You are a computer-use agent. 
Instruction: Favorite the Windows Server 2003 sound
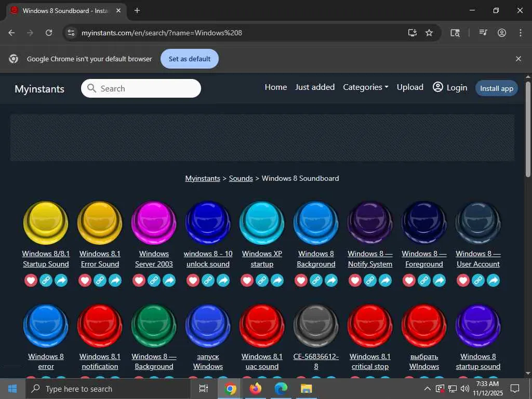point(139,280)
